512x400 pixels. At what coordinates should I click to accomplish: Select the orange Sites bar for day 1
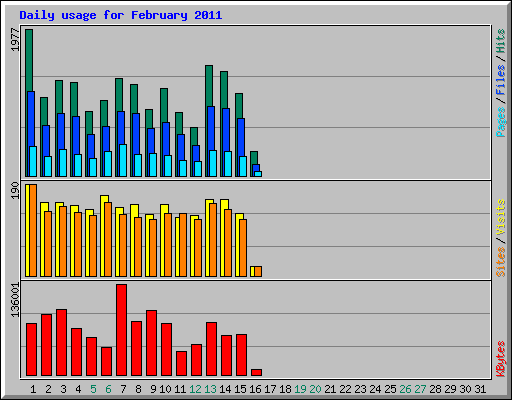tap(33, 230)
